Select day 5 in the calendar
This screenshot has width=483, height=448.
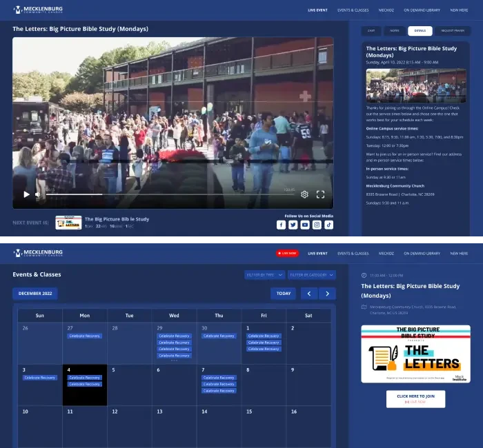click(130, 385)
